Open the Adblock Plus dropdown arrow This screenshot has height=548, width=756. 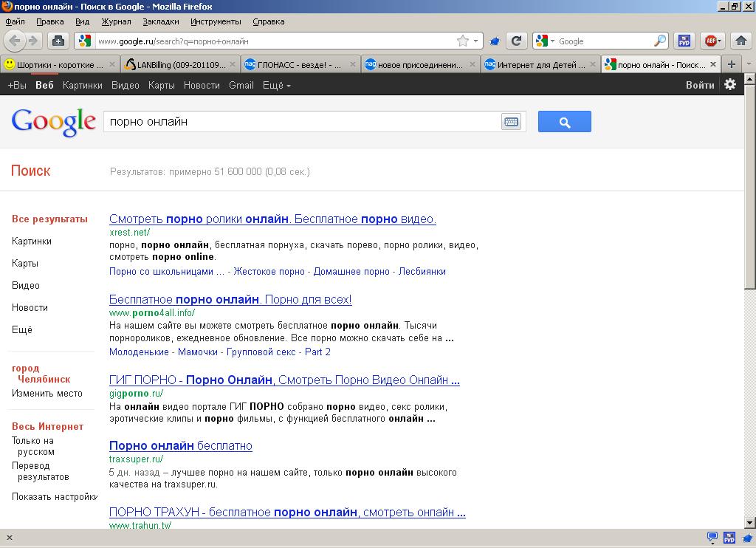point(719,41)
